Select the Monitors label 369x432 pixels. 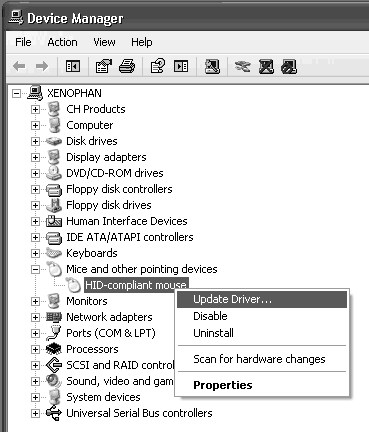(x=87, y=301)
